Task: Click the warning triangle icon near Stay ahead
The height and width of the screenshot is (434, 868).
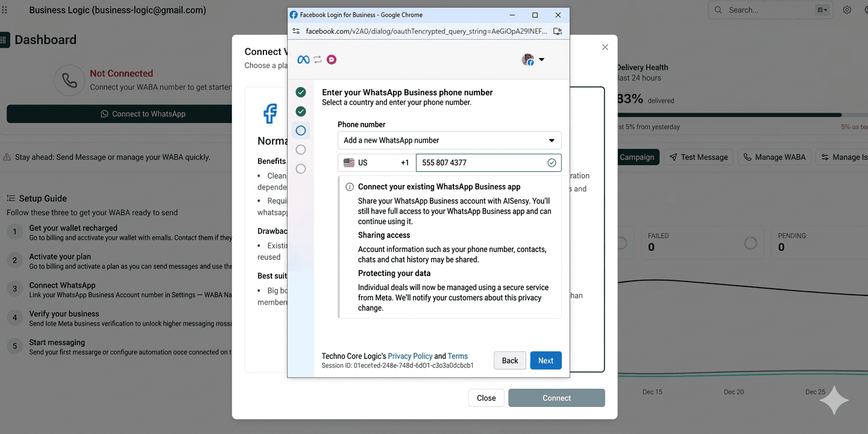Action: 7,157
